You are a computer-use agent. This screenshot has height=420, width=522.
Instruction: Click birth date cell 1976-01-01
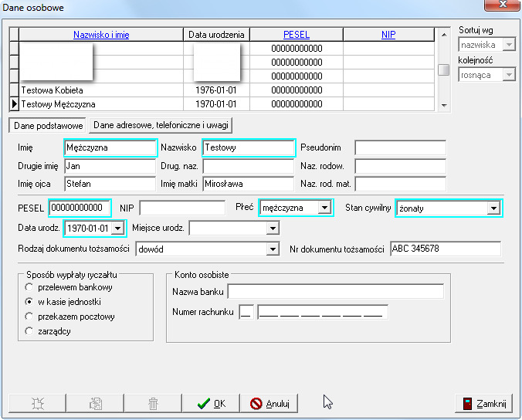coord(216,90)
